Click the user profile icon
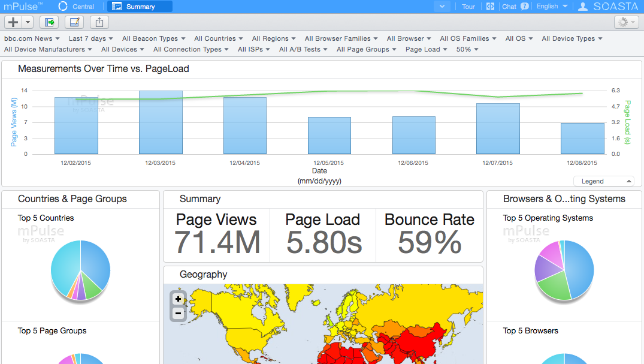Image resolution: width=644 pixels, height=364 pixels. pyautogui.click(x=583, y=6)
